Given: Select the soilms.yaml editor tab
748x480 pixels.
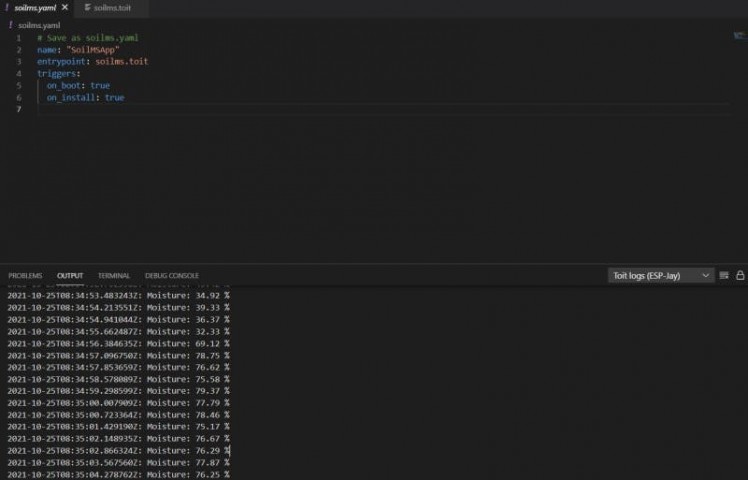Looking at the screenshot, I should click(x=35, y=8).
